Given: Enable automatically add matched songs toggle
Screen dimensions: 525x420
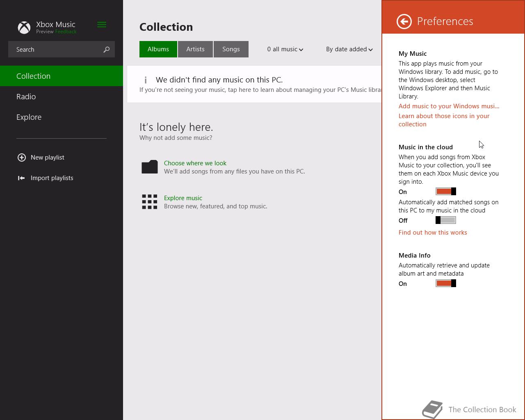Looking at the screenshot, I should pos(446,220).
